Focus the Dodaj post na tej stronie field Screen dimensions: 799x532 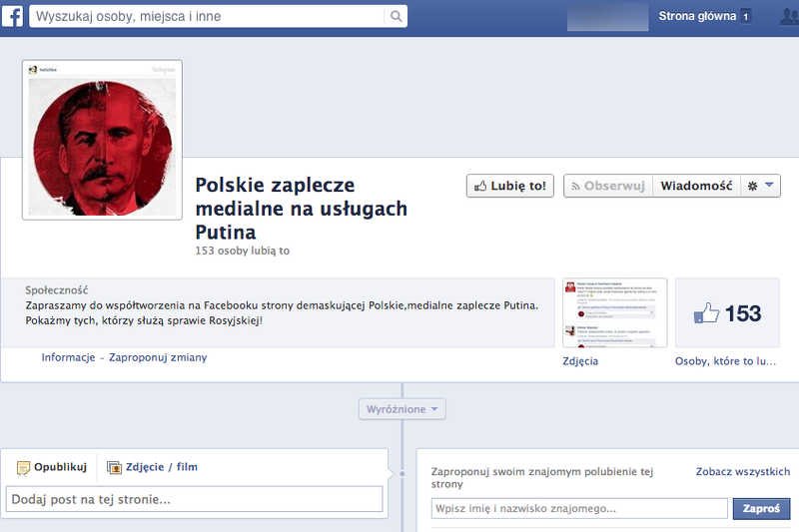point(194,499)
